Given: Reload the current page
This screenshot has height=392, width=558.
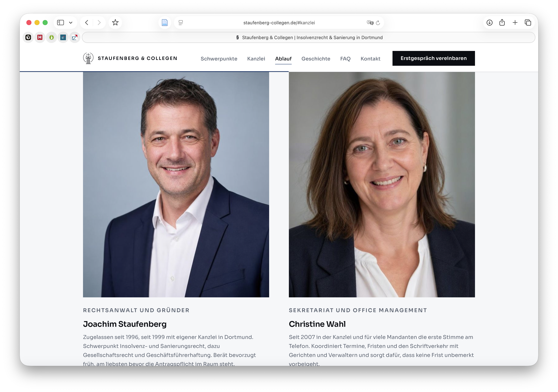Looking at the screenshot, I should (x=378, y=23).
